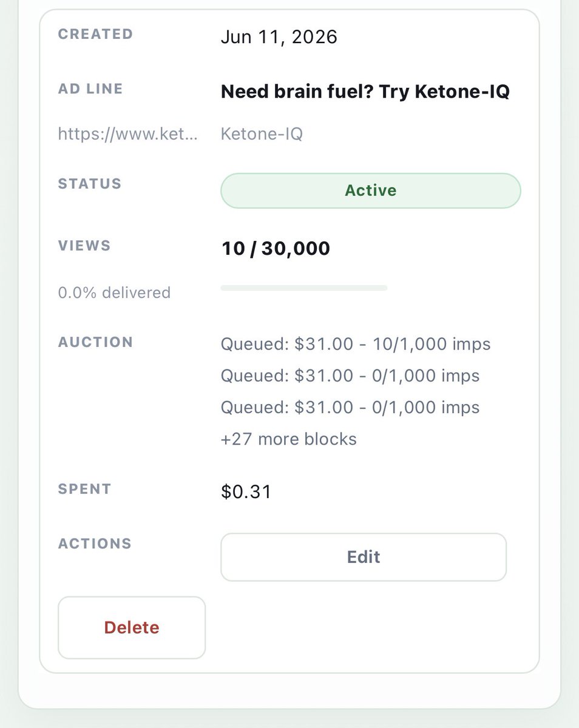Open the truncated https://www.ket... URL
Image resolution: width=579 pixels, height=728 pixels.
(x=127, y=133)
